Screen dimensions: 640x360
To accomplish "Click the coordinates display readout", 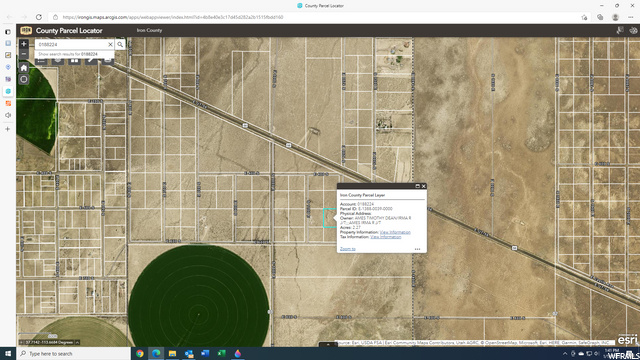I will click(49, 342).
